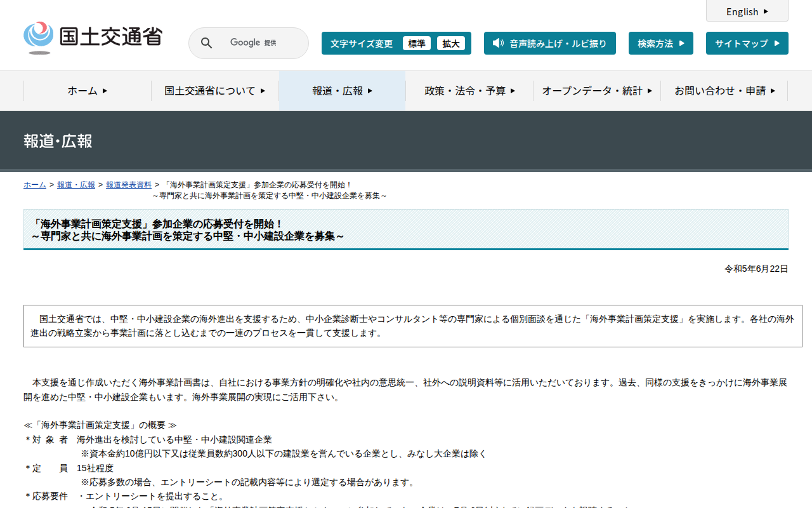Image resolution: width=812 pixels, height=508 pixels.
Task: Click the search magnifier icon
Action: (x=207, y=43)
